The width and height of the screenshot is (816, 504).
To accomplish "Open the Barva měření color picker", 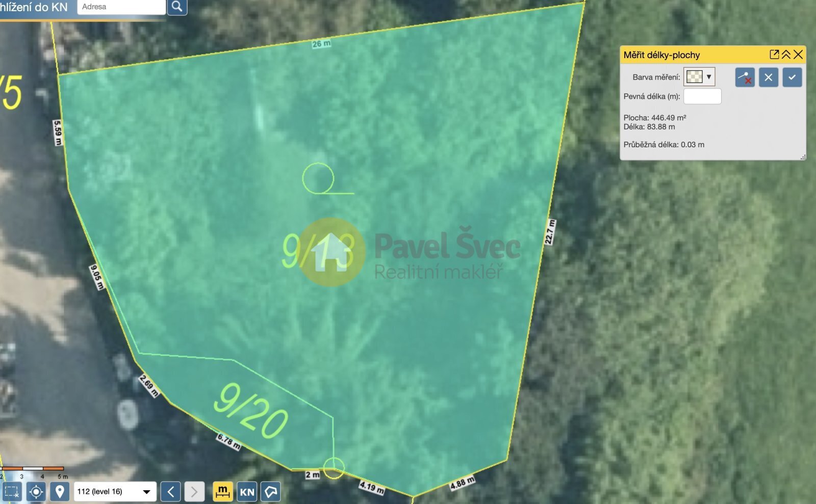I will coord(699,77).
